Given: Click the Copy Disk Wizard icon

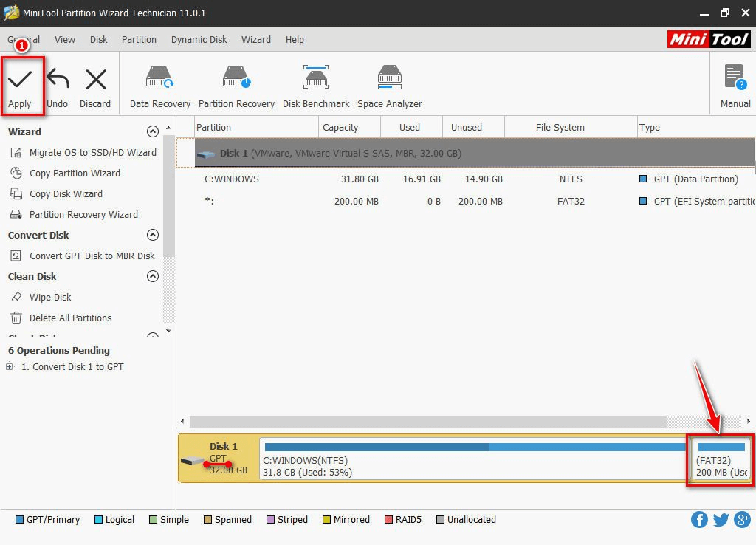Looking at the screenshot, I should [x=16, y=194].
